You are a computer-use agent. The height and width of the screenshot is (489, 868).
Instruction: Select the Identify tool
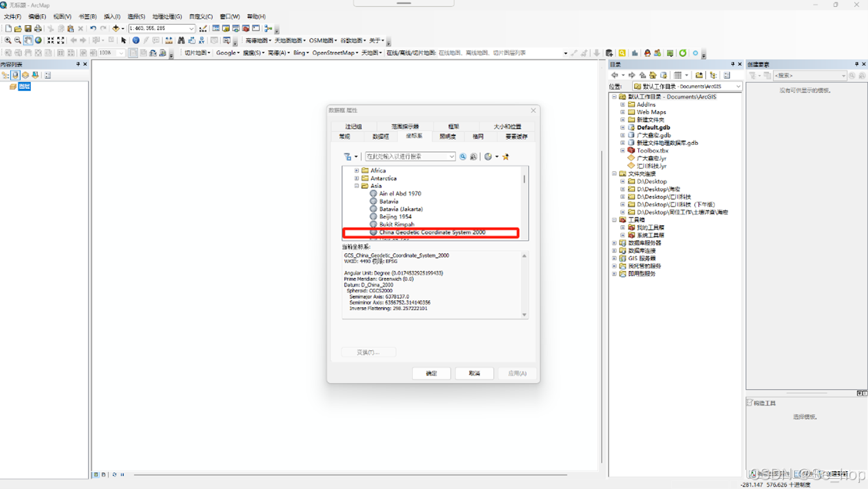tap(135, 40)
